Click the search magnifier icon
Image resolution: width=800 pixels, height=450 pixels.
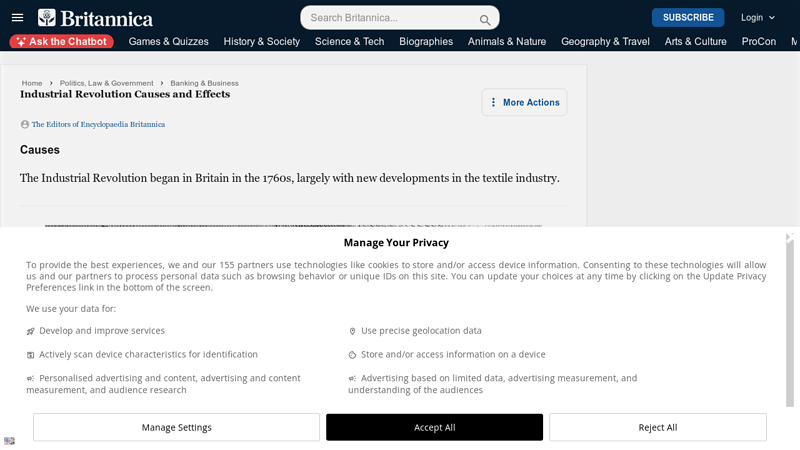pos(485,19)
